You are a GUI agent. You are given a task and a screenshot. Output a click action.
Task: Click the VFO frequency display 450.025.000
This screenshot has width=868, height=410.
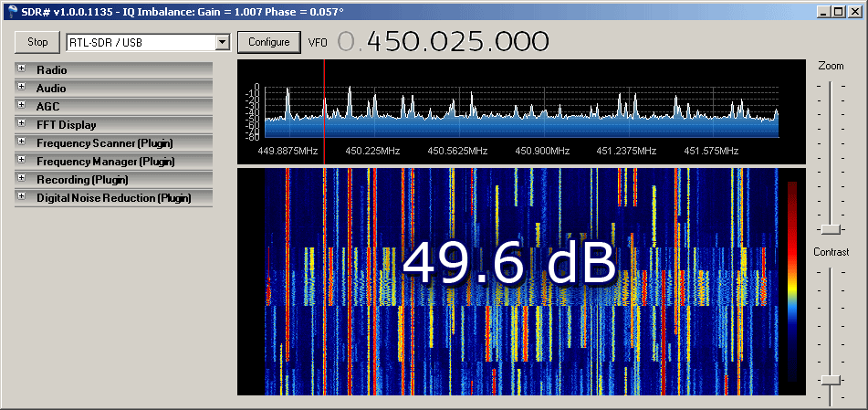443,42
